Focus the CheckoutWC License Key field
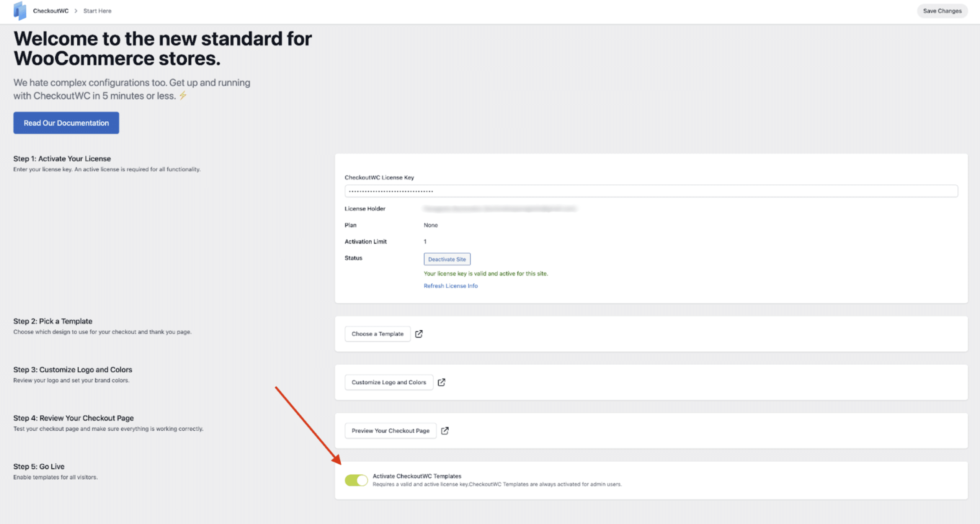980x524 pixels. pyautogui.click(x=651, y=191)
